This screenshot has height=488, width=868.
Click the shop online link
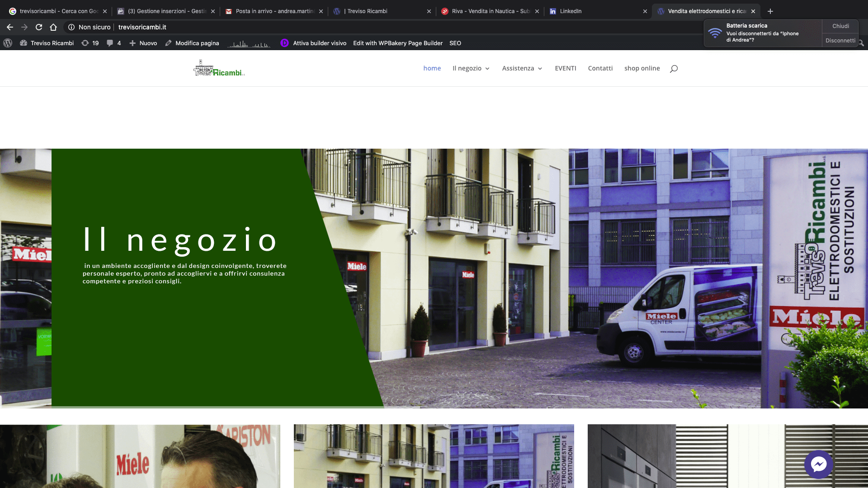[642, 68]
